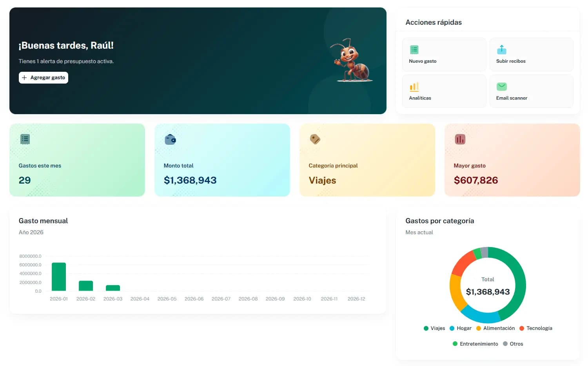Select the Gastos por categoría panel title
This screenshot has height=366, width=588.
440,221
